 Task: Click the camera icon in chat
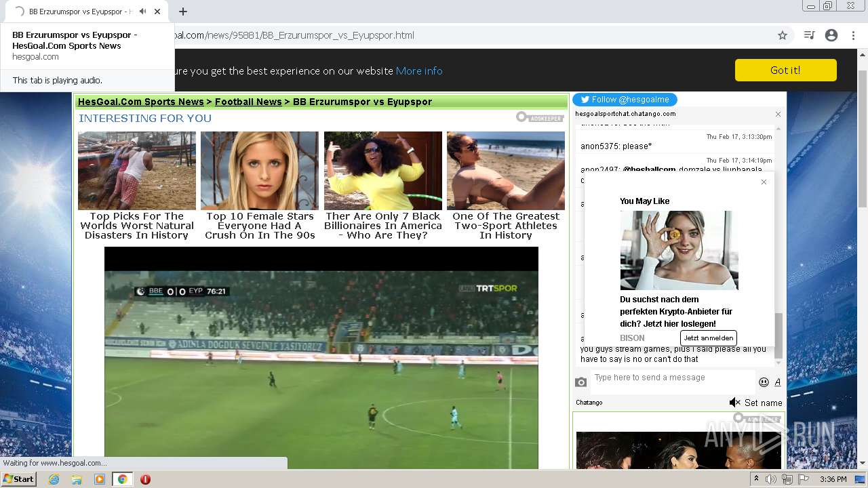coord(580,382)
